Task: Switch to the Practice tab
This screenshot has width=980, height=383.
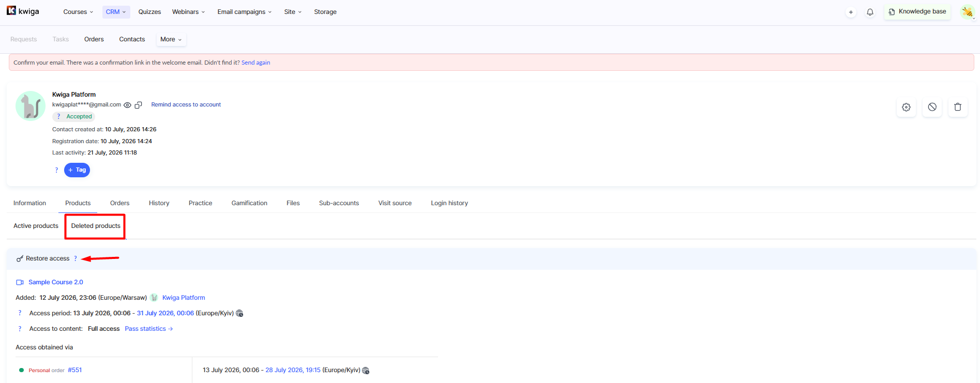Action: (x=200, y=203)
